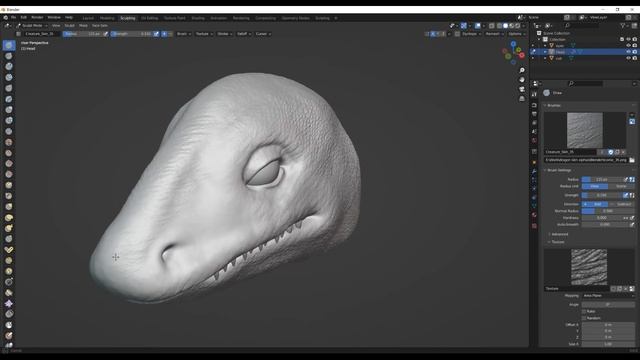Open the File menu
This screenshot has width=640, height=360.
click(13, 18)
